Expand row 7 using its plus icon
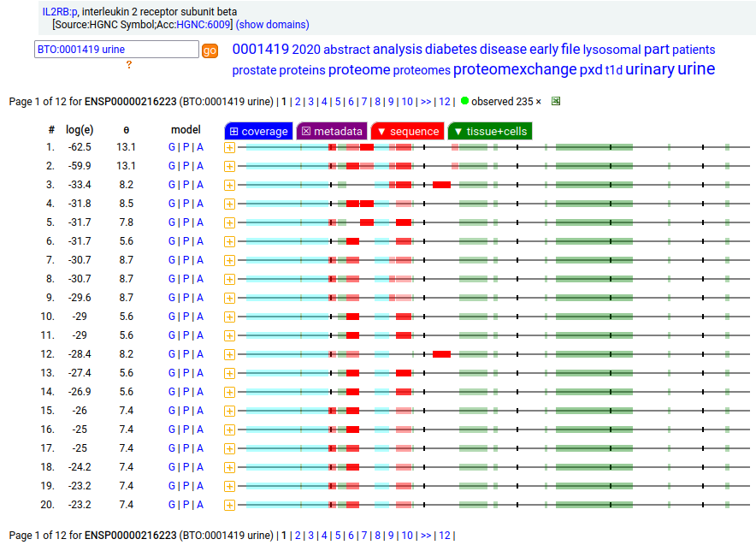This screenshot has width=756, height=551. pyautogui.click(x=229, y=261)
